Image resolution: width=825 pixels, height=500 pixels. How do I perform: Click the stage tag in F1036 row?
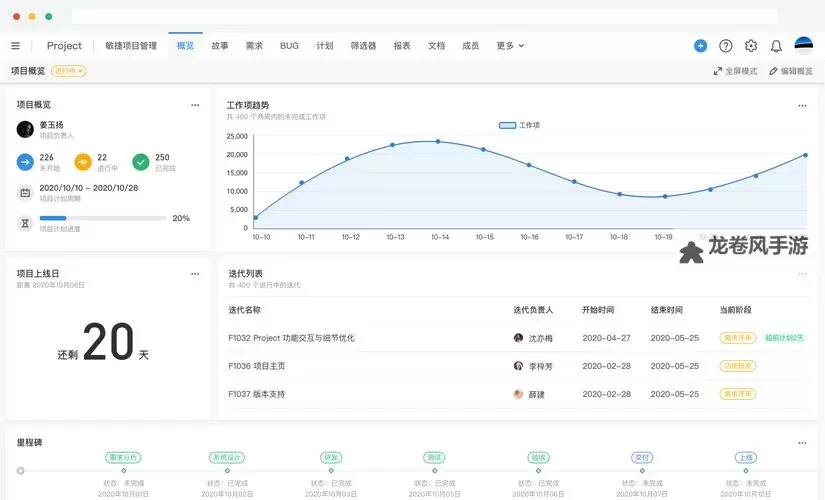tap(738, 366)
